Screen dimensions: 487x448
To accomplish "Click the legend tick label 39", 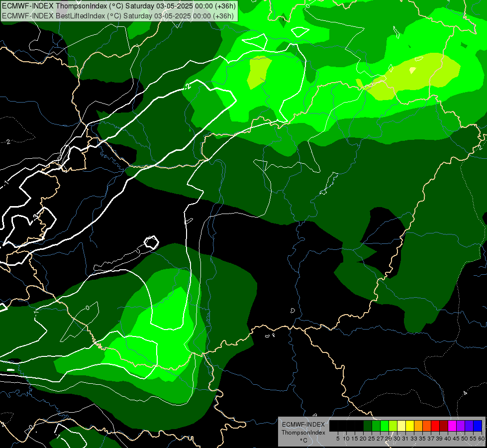I will (x=439, y=439).
